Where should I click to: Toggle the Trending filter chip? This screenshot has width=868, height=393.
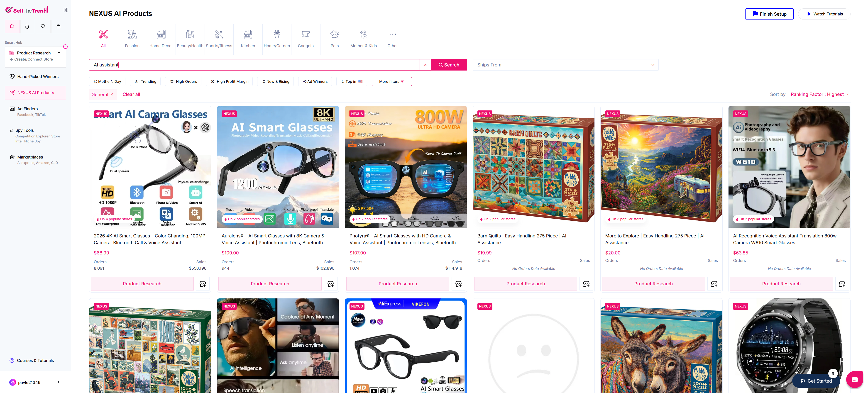(x=145, y=81)
